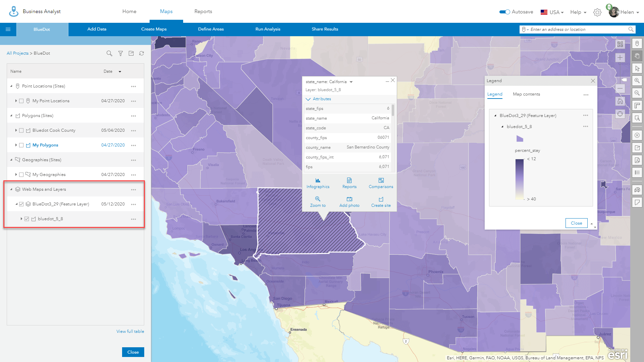Click Close button in project panel
Viewport: 644px width, 362px height.
click(x=133, y=352)
